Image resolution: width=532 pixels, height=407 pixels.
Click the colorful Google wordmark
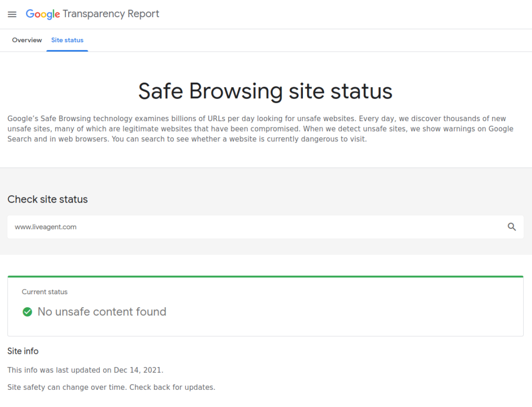coord(43,14)
